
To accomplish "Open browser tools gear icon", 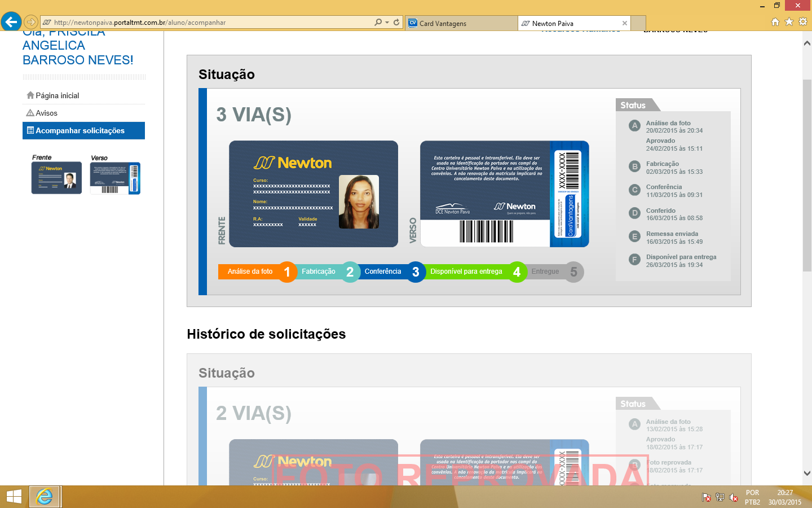I will coord(803,21).
